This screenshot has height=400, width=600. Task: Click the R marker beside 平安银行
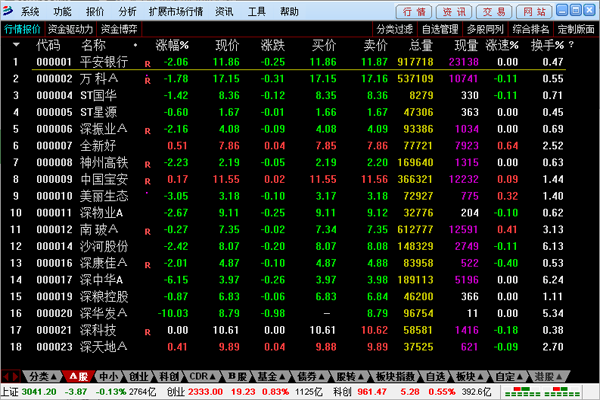tap(148, 64)
